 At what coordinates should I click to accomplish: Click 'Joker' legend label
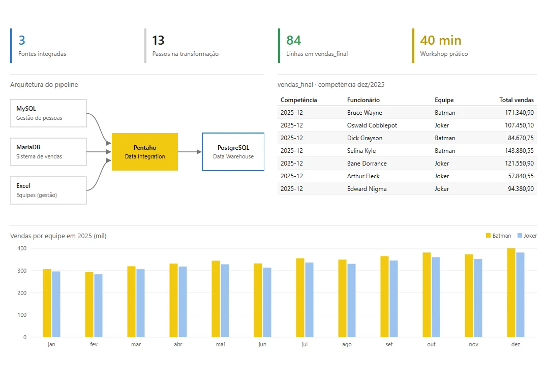pos(530,236)
